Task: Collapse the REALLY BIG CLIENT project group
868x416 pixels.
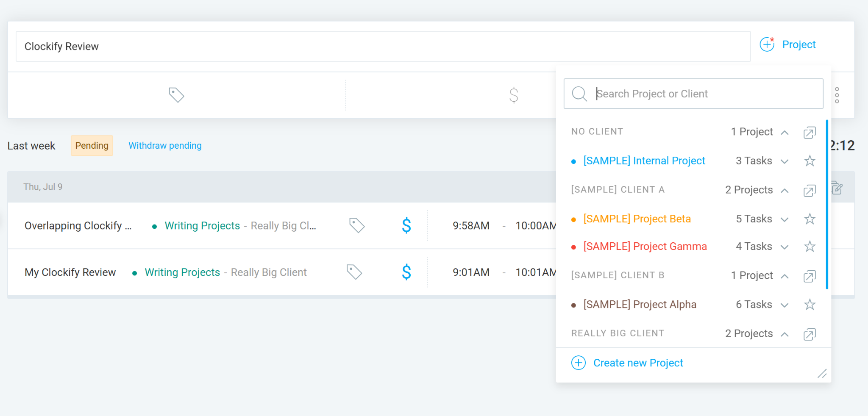Action: tap(785, 334)
